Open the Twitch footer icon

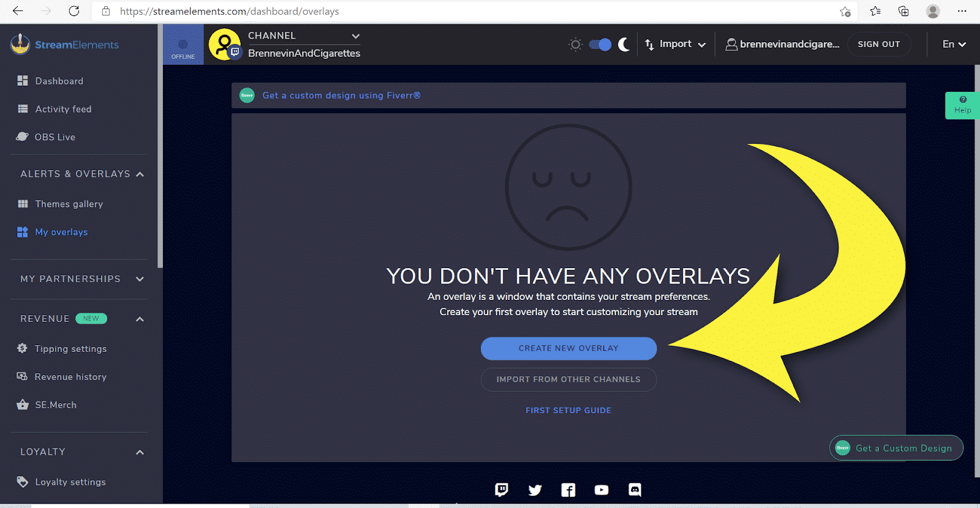click(x=502, y=490)
